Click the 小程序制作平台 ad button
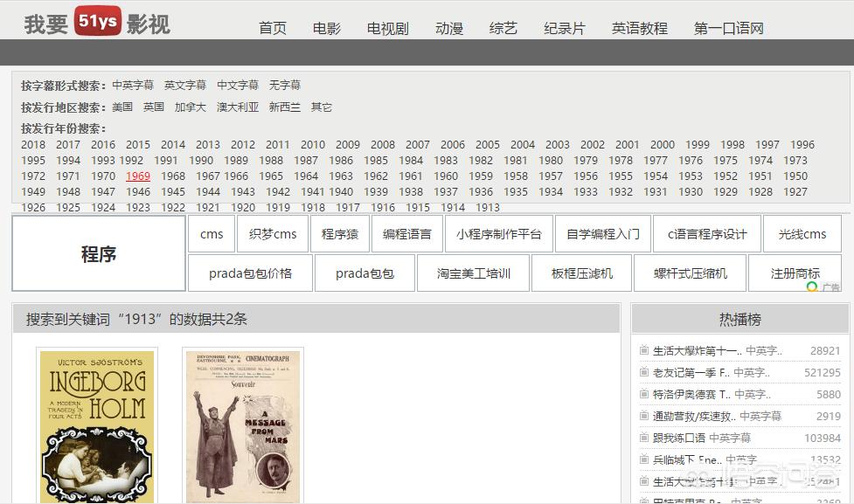 499,234
